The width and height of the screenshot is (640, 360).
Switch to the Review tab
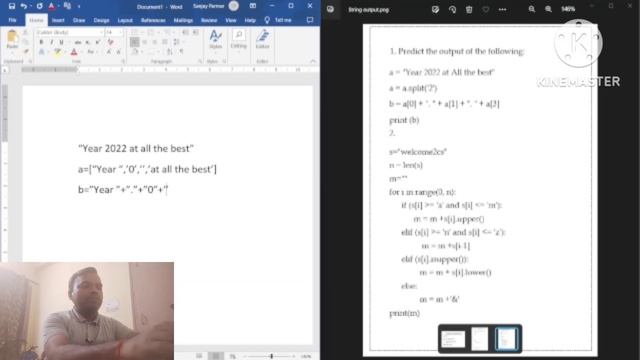[x=209, y=20]
